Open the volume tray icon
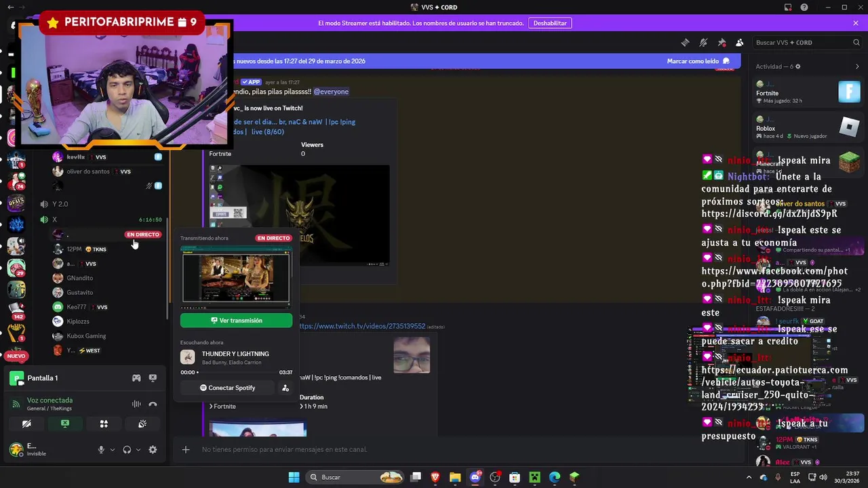The width and height of the screenshot is (868, 488). click(x=823, y=477)
